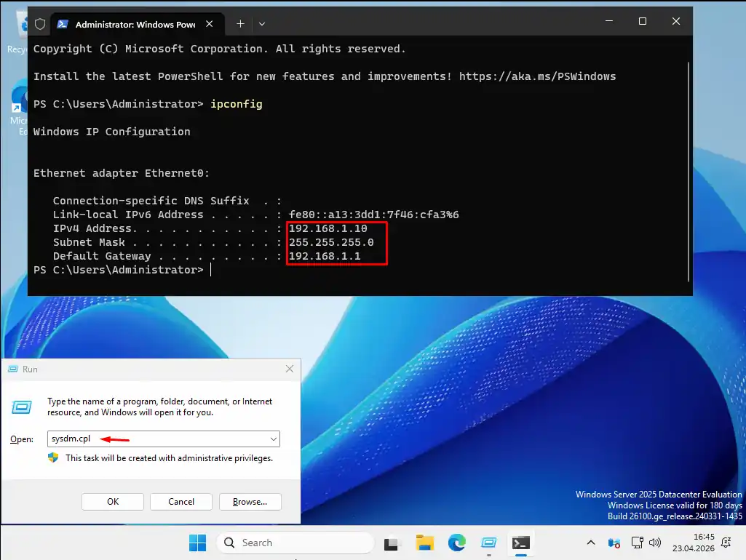Select the Recycle Bin desktop icon
The height and width of the screenshot is (560, 746).
(18, 33)
